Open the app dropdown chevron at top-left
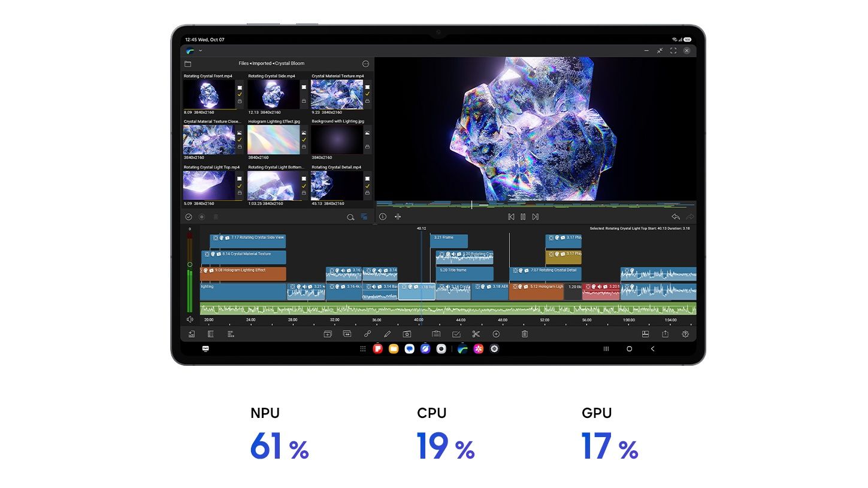 (200, 51)
